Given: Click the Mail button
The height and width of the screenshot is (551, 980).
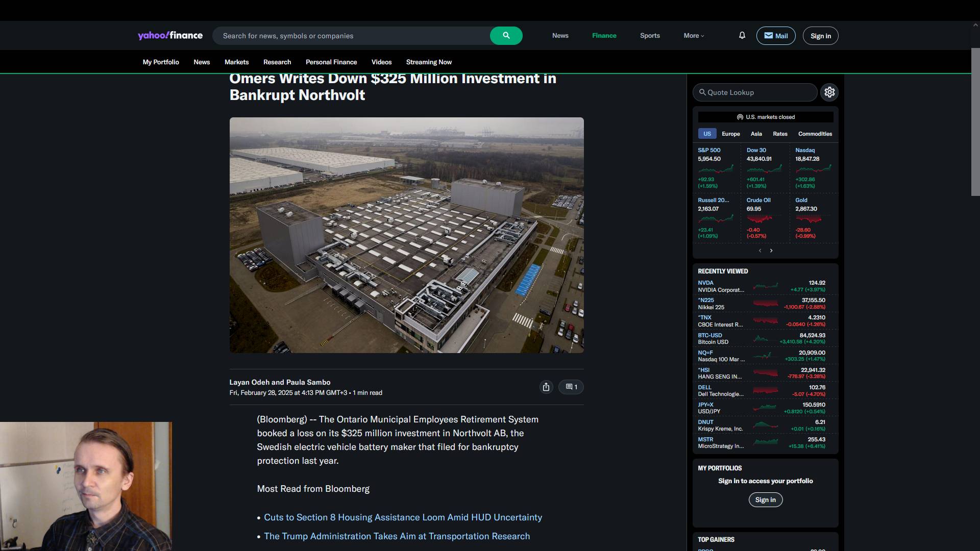Looking at the screenshot, I should click(775, 36).
